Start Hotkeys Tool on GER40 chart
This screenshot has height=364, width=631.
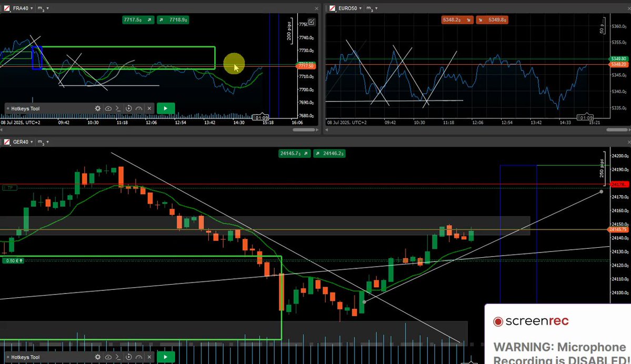165,357
